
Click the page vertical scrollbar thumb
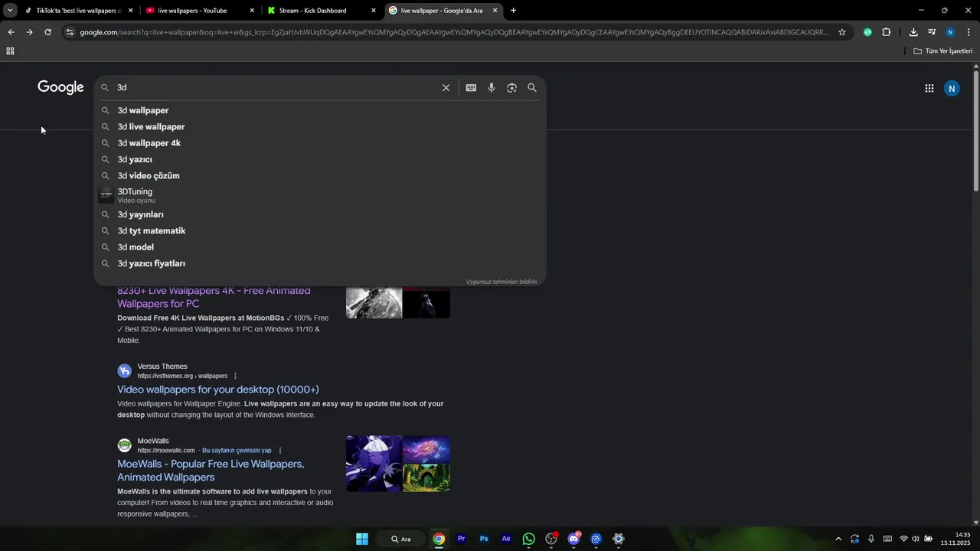coord(975,130)
